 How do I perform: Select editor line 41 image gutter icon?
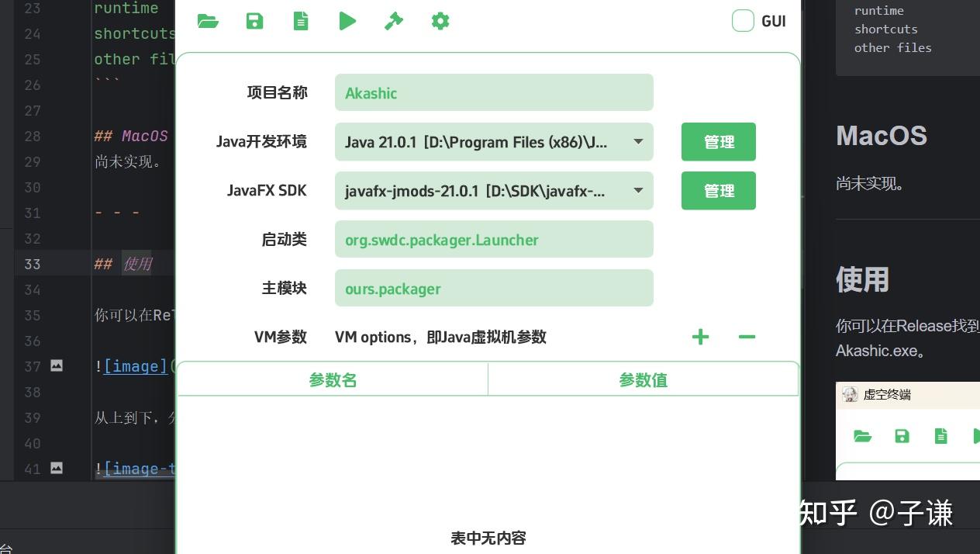(x=57, y=468)
